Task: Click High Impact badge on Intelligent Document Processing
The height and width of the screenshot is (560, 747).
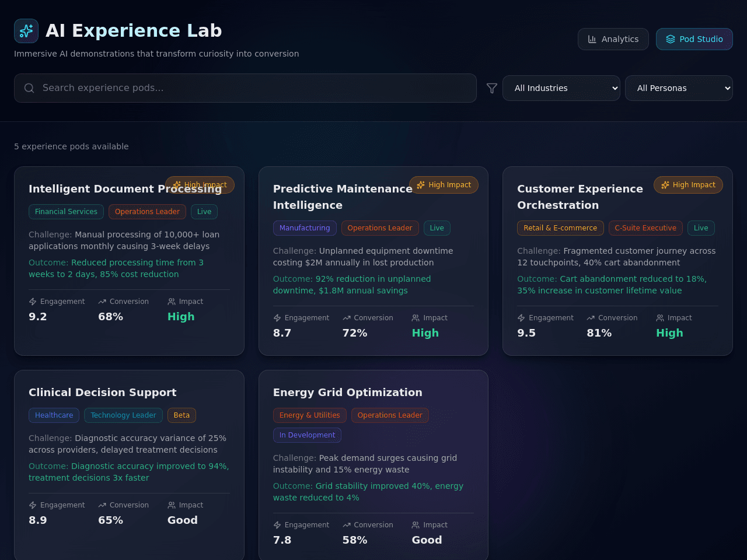Action: click(x=200, y=185)
